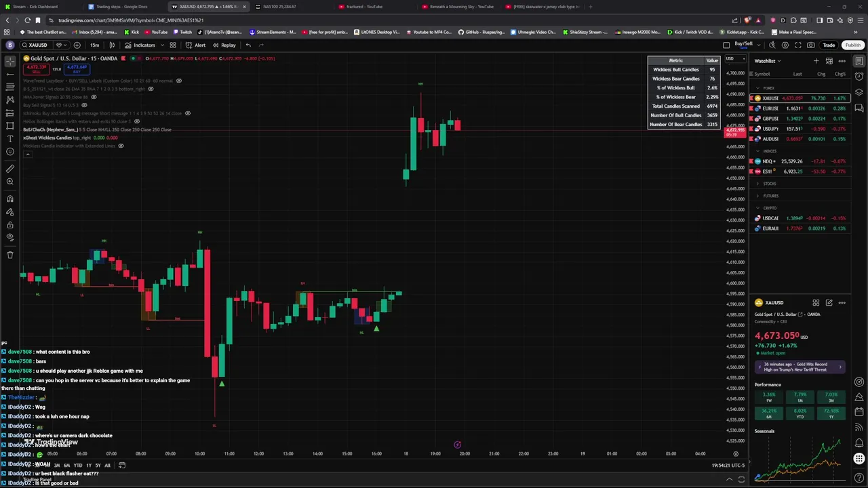Open the emoji icons tool
The height and width of the screenshot is (488, 868).
[x=10, y=151]
